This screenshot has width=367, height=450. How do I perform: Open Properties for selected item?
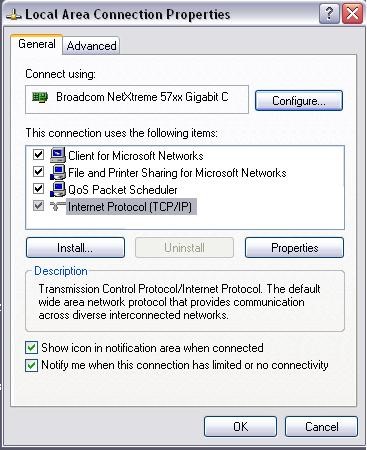pos(294,248)
